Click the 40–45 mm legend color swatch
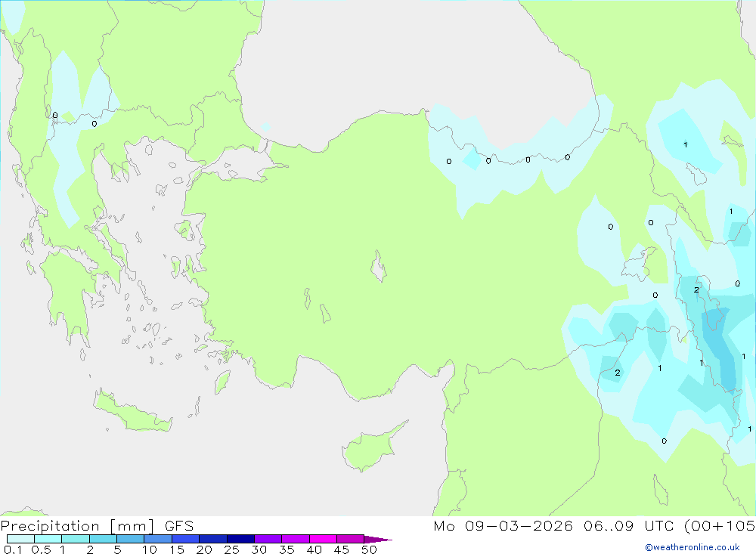This screenshot has width=756, height=554. coord(323,539)
